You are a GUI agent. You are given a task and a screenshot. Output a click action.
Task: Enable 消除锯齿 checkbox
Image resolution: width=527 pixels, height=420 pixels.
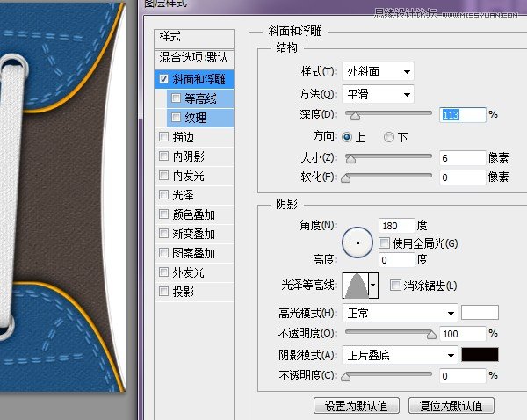tap(395, 286)
